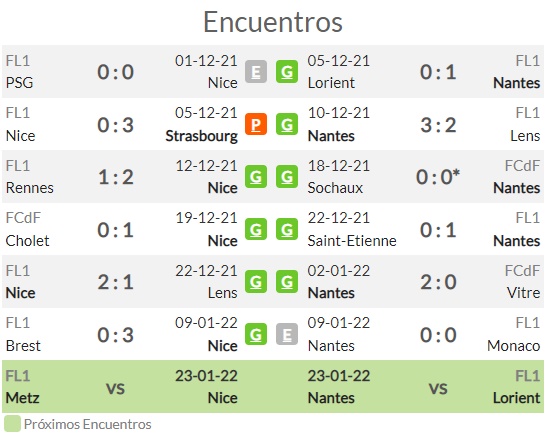Open the Saint-Etienne team link
The image size is (545, 436).
click(x=352, y=241)
